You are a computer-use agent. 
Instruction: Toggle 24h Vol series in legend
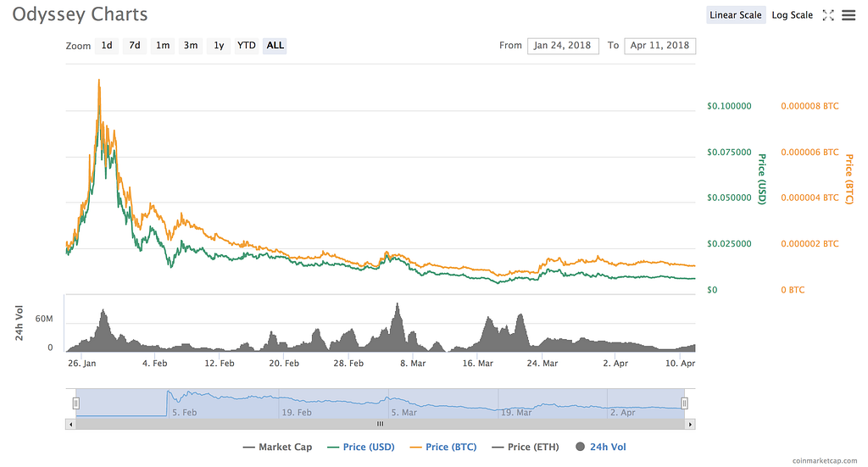601,447
